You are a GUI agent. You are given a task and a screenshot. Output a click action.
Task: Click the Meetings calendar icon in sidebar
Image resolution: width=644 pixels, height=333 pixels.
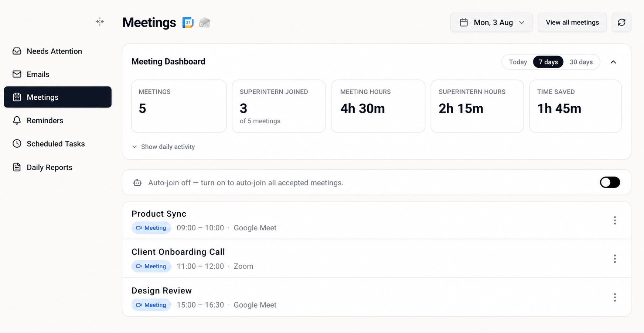(x=17, y=97)
